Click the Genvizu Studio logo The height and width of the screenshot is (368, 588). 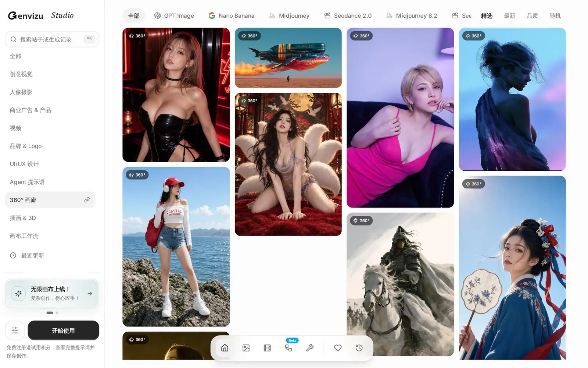[x=41, y=15]
